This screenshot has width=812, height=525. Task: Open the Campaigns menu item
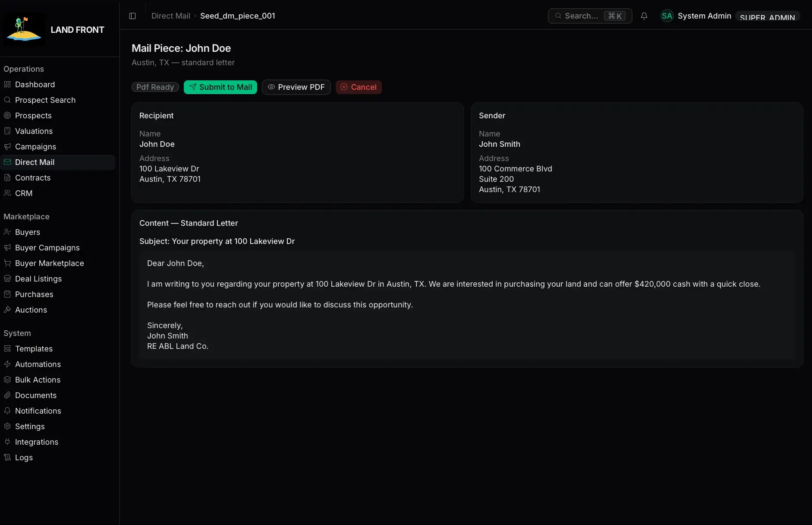click(58, 146)
